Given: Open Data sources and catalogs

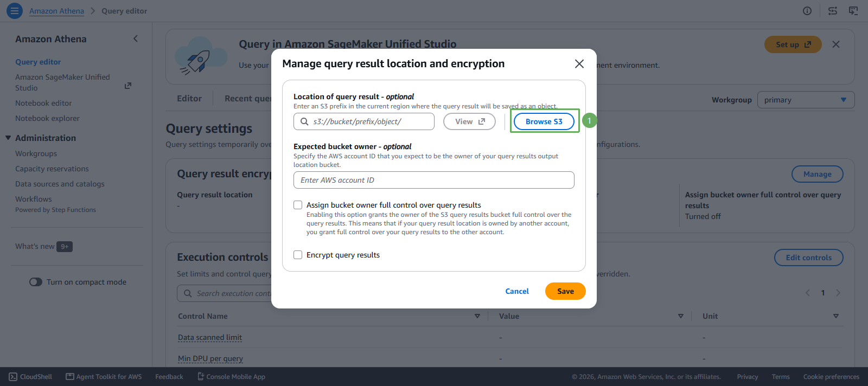Looking at the screenshot, I should [x=60, y=184].
